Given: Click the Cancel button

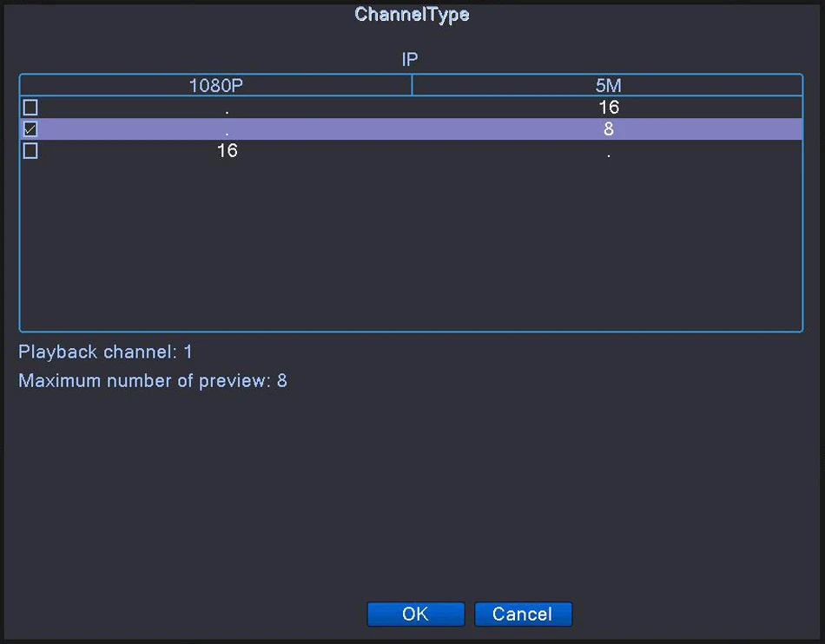Looking at the screenshot, I should [523, 614].
